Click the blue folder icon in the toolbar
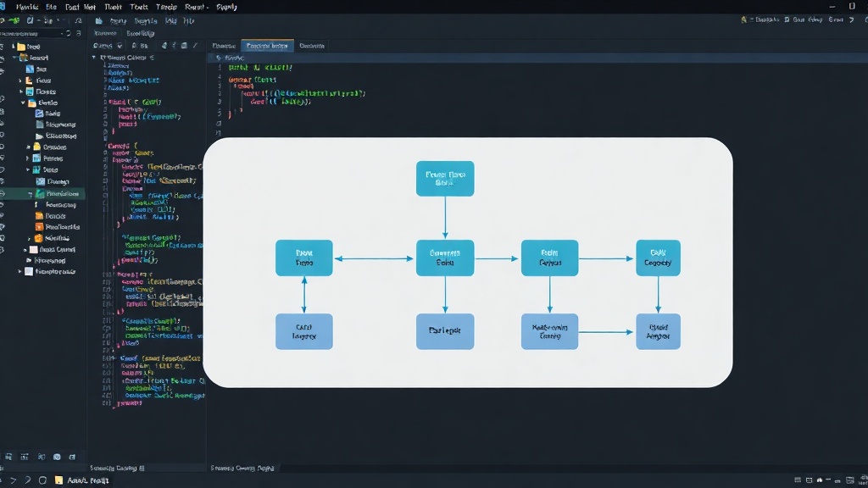868x488 pixels. tap(98, 21)
